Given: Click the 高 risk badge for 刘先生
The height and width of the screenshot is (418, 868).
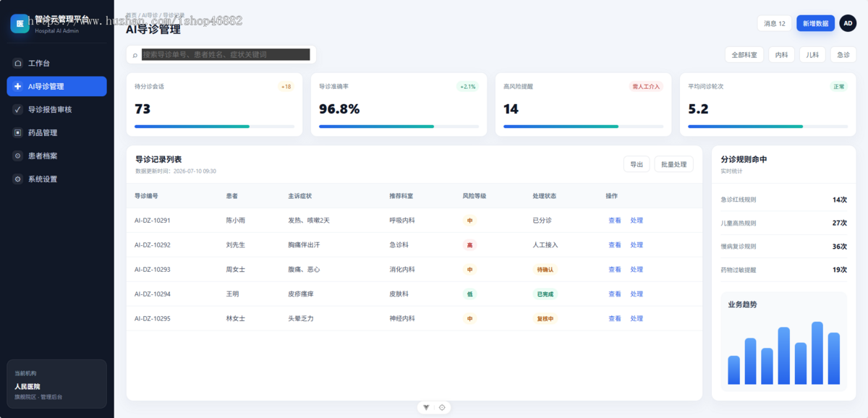Looking at the screenshot, I should coord(469,245).
